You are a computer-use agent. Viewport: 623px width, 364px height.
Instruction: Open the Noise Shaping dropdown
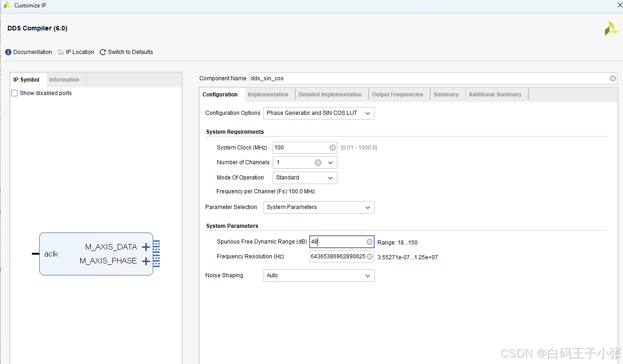(x=319, y=275)
